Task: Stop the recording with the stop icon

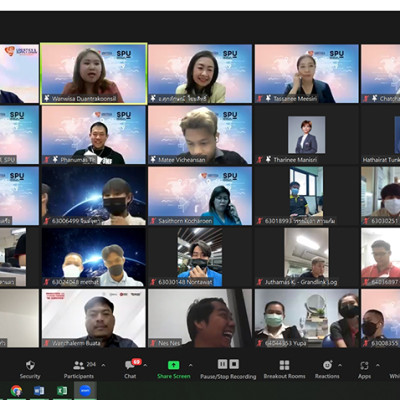Action: pyautogui.click(x=234, y=364)
